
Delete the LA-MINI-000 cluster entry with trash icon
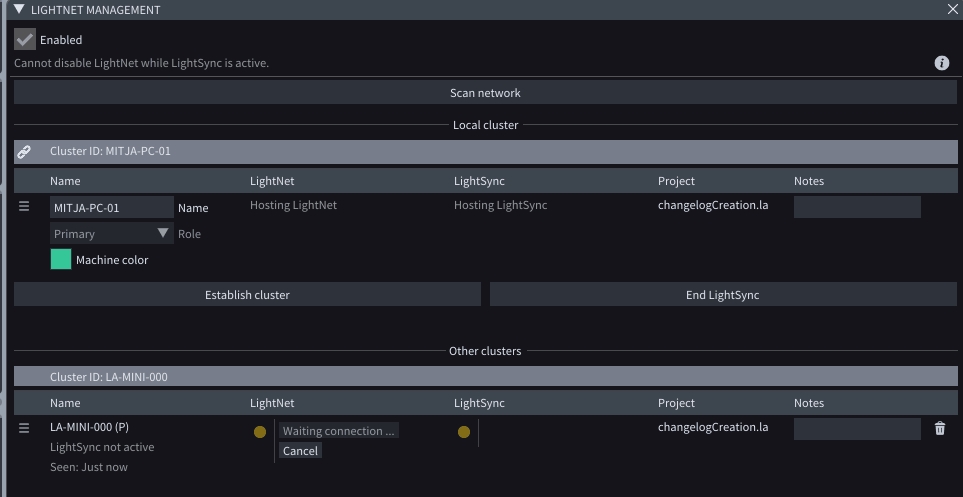pos(939,429)
